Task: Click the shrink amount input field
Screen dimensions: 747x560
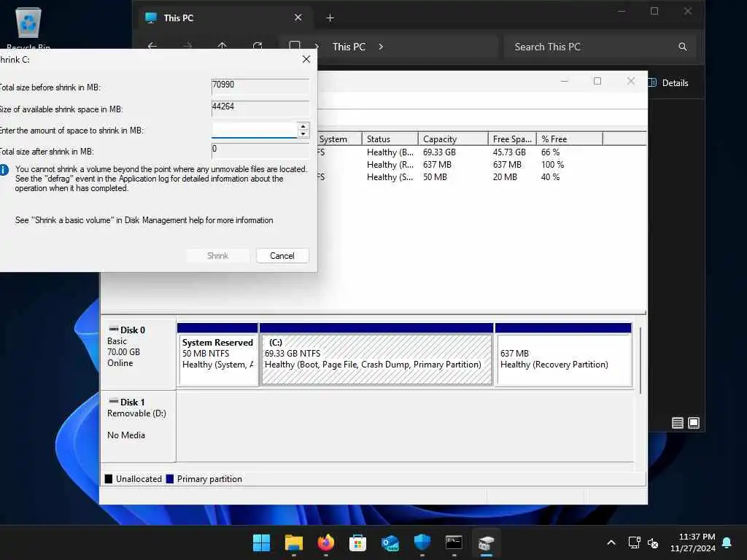Action: 255,130
